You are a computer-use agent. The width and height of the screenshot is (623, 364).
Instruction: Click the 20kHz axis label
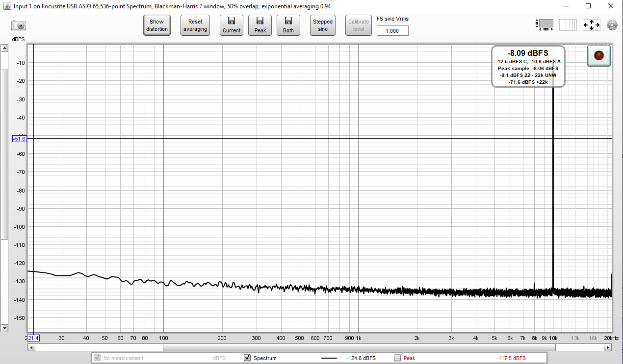611,338
